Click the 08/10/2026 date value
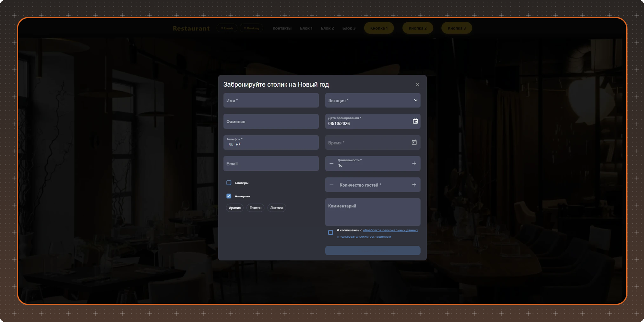644x322 pixels. [x=339, y=124]
